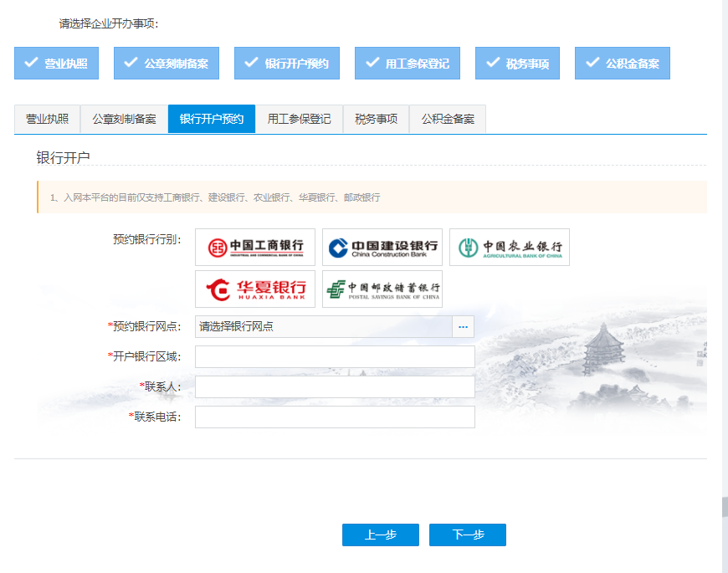Select the 中国邮政储蓄银行 bank logo

(x=382, y=289)
